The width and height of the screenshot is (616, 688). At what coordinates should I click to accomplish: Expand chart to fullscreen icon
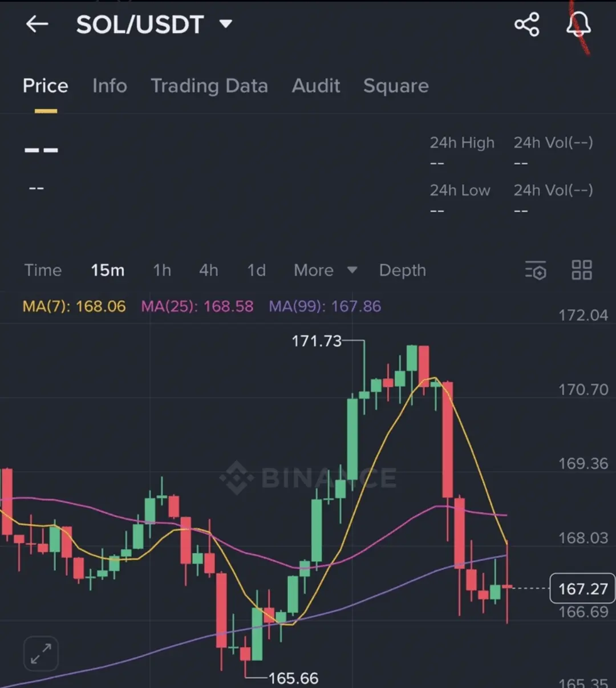[x=41, y=653]
